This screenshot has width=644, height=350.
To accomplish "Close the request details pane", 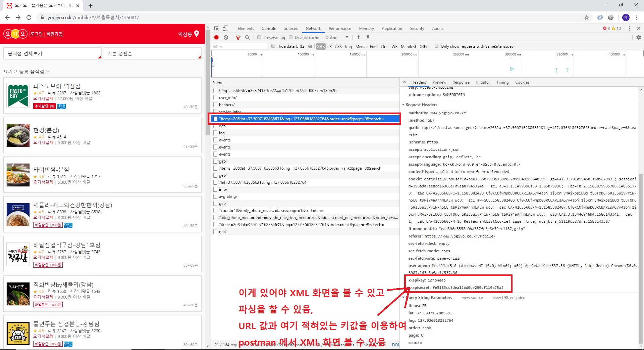I will coord(405,82).
